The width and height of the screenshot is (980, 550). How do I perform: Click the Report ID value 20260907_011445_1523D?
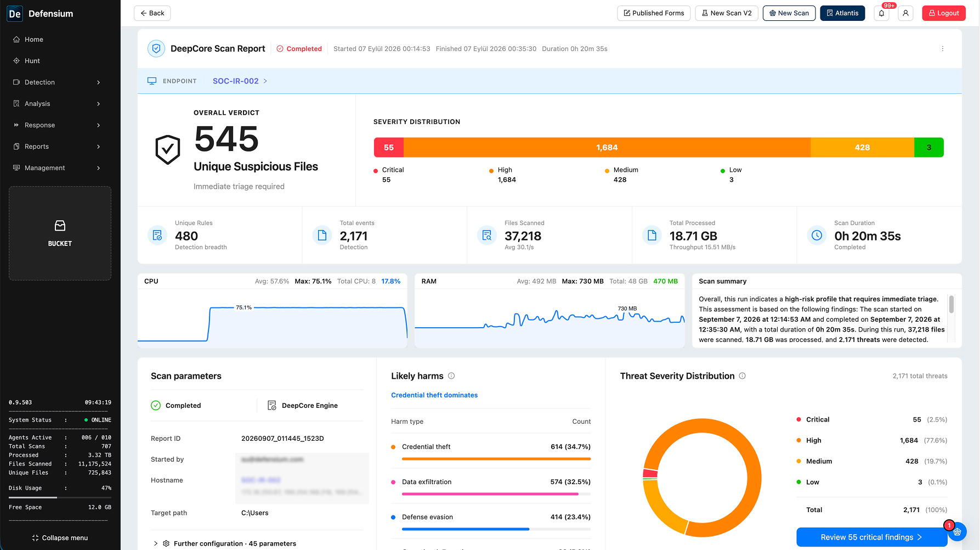coord(282,439)
